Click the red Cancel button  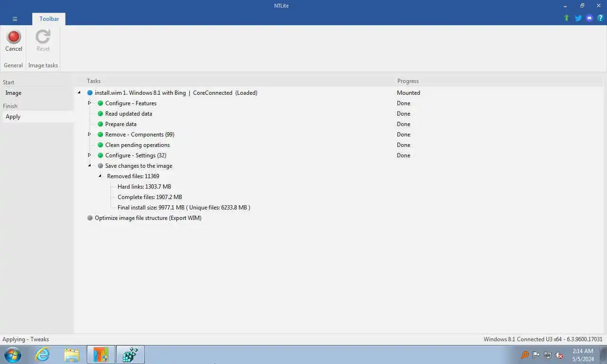click(13, 41)
